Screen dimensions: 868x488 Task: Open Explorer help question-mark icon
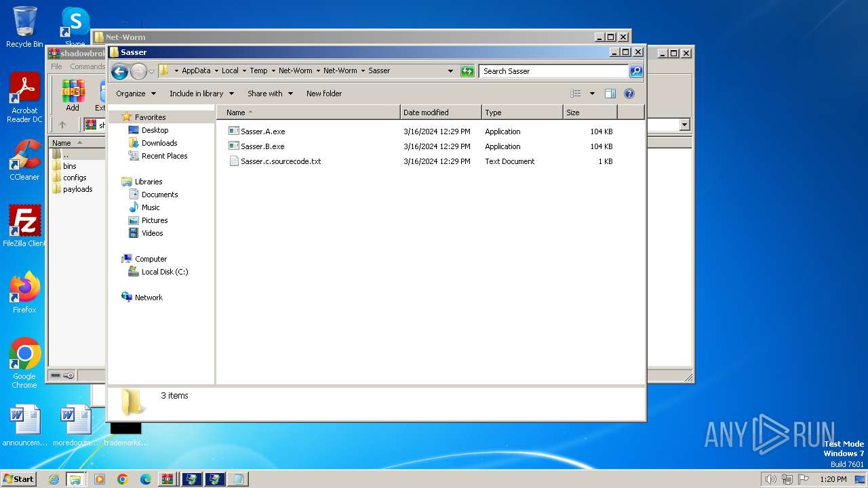[629, 94]
